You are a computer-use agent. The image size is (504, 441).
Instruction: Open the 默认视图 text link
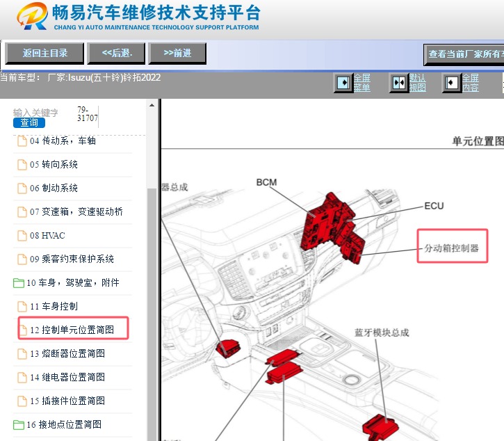(x=418, y=83)
